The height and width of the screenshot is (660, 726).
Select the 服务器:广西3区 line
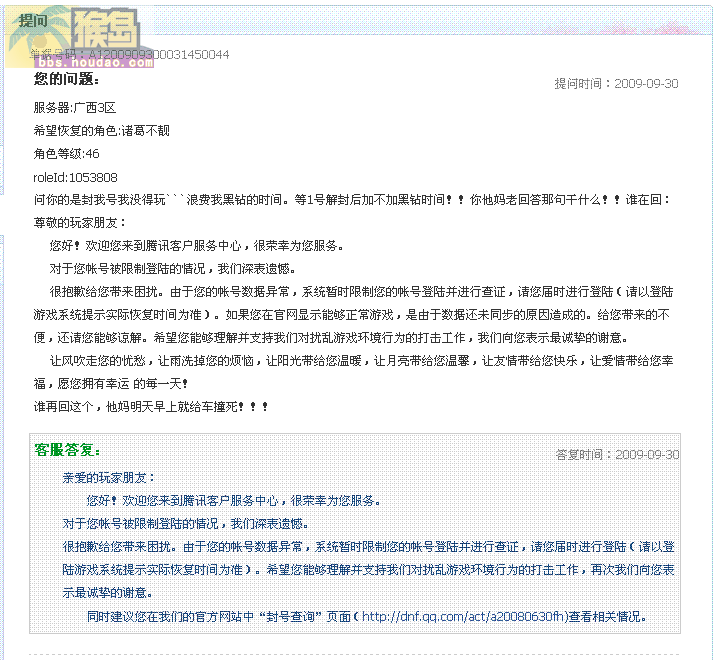coord(75,108)
